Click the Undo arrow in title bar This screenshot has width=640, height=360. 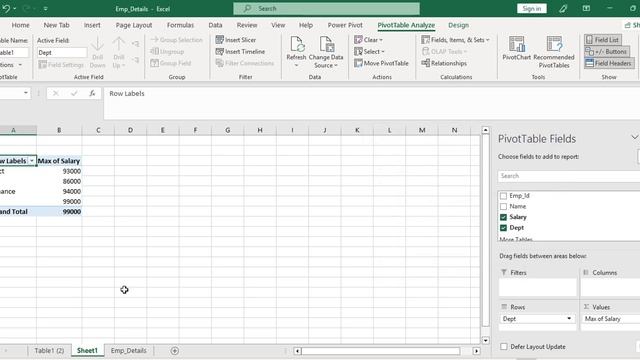click(x=6, y=9)
